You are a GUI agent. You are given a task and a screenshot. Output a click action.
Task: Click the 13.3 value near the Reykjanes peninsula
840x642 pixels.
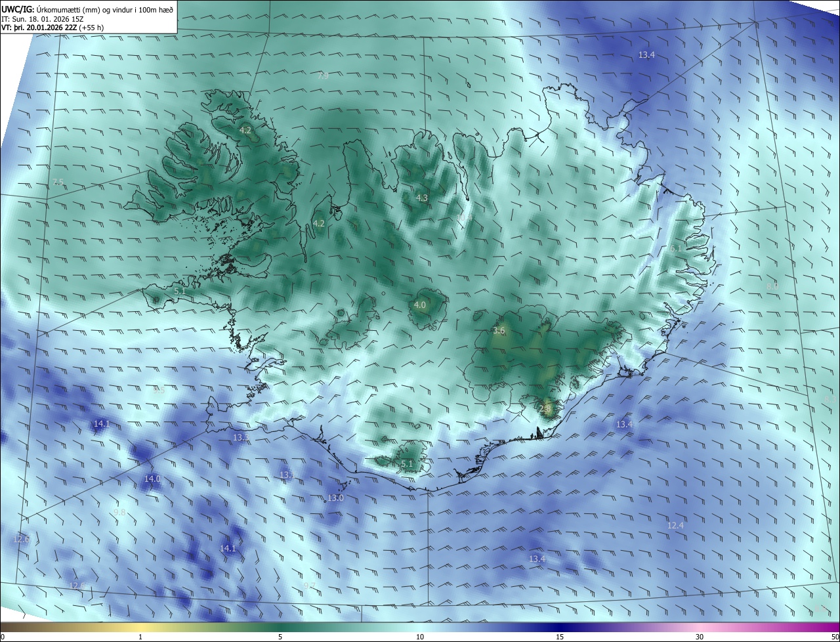(x=241, y=437)
